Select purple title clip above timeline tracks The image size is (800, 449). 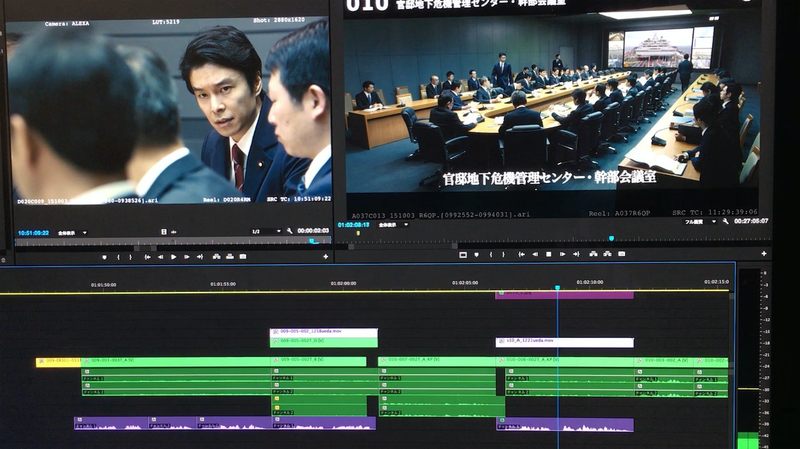point(564,295)
